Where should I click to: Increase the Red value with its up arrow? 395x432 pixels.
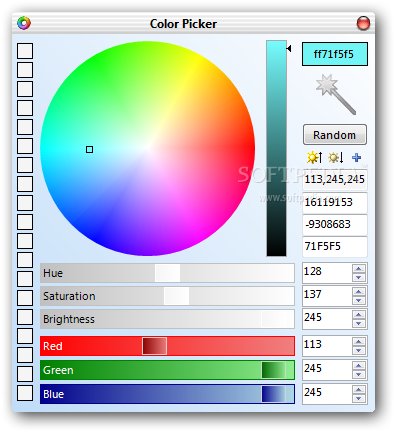[x=359, y=342]
